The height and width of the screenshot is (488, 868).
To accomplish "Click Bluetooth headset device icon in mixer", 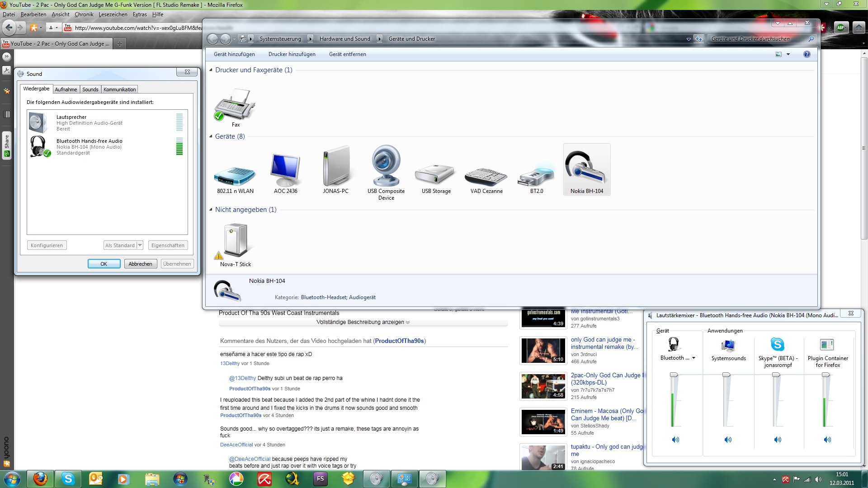I will [x=674, y=345].
